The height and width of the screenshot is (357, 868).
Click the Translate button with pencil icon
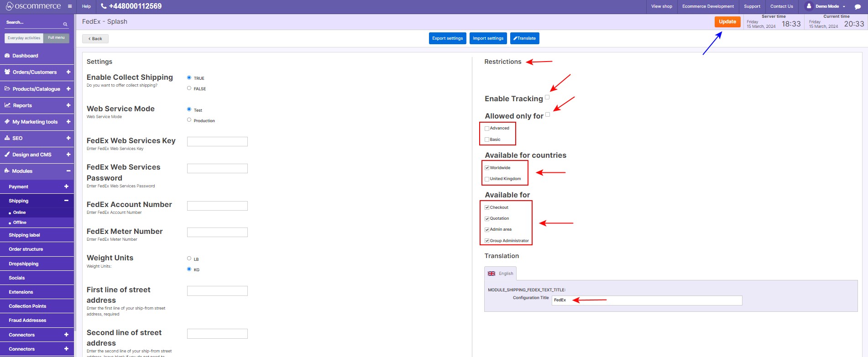(x=524, y=38)
